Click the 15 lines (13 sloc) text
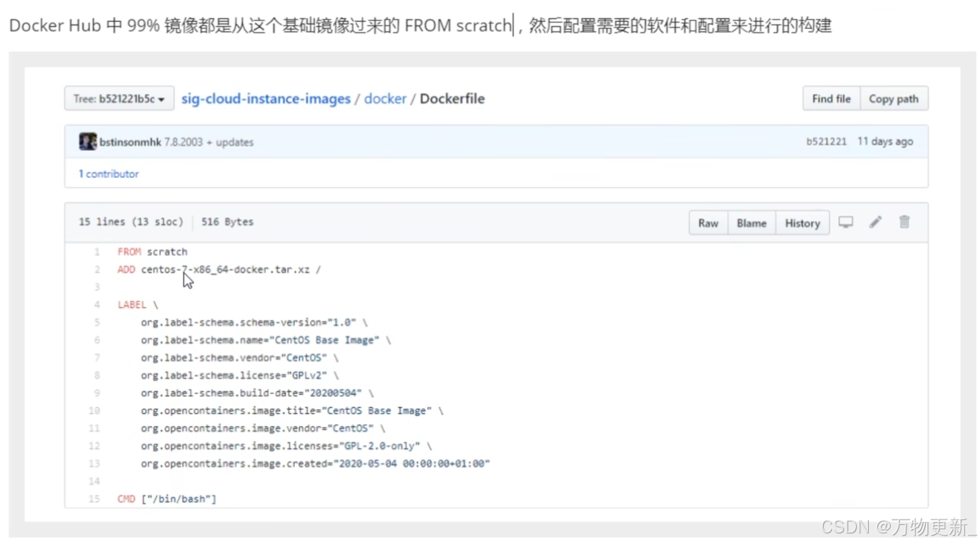This screenshot has width=980, height=544. tap(131, 222)
